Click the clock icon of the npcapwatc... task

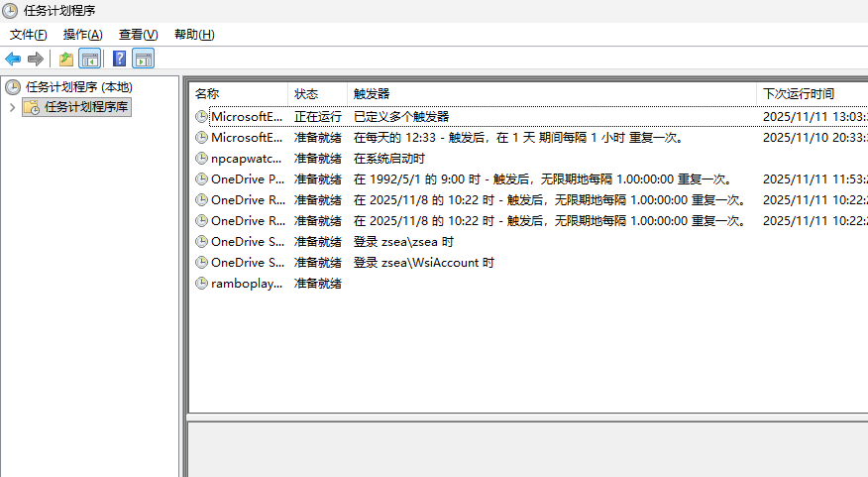click(x=202, y=159)
